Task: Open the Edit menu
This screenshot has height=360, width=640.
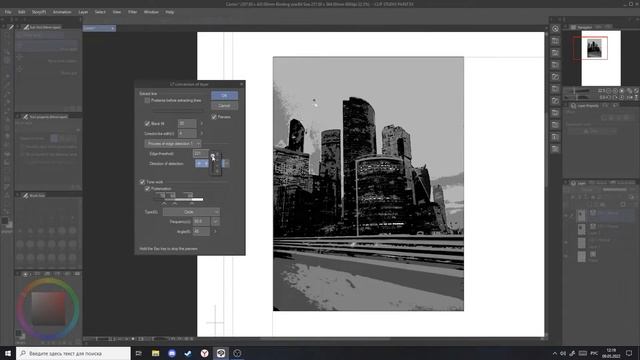Action: (x=22, y=12)
